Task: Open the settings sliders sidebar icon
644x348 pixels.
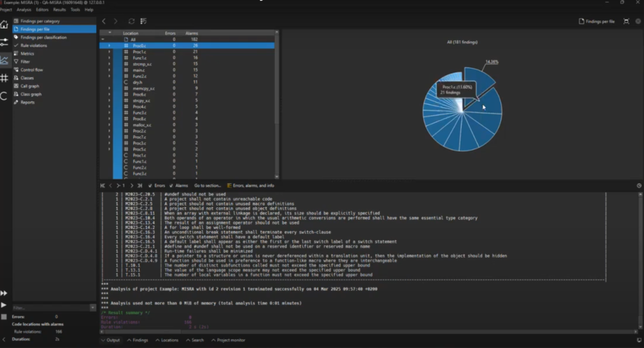Action: pyautogui.click(x=4, y=42)
